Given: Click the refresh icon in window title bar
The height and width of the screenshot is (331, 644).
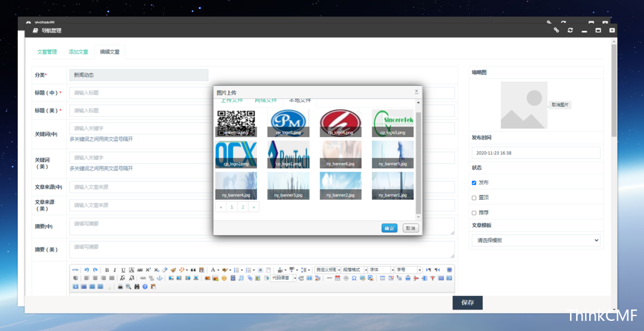Looking at the screenshot, I should 570,30.
